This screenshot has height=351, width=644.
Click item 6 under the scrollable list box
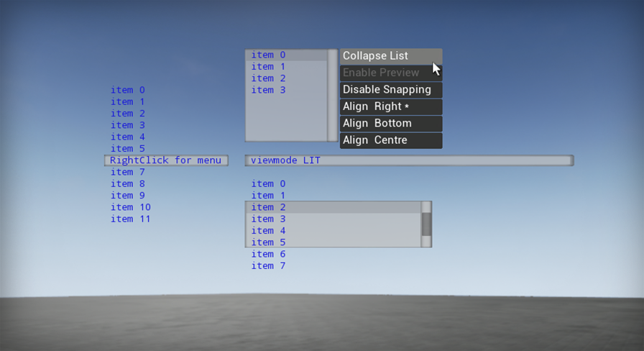[x=268, y=255]
